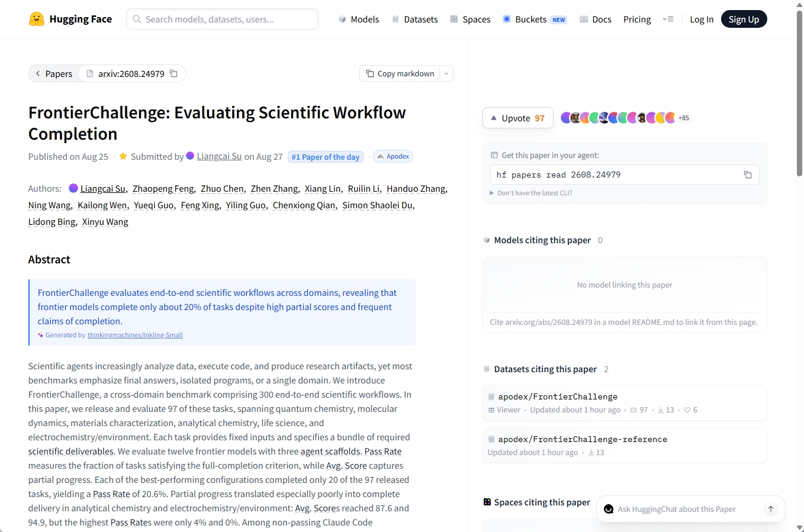
Task: Focus the search models, datasets, users field
Action: 222,19
